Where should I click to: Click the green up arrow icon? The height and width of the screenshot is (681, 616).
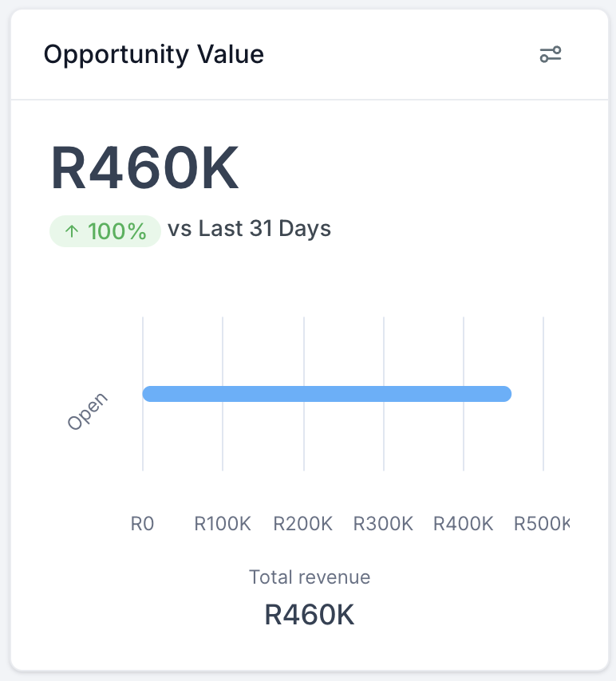click(x=72, y=231)
